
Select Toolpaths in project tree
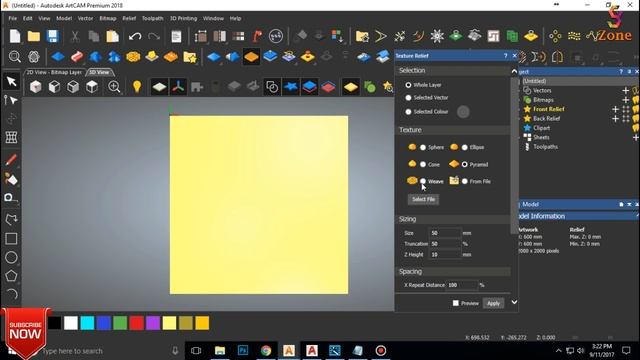[545, 147]
